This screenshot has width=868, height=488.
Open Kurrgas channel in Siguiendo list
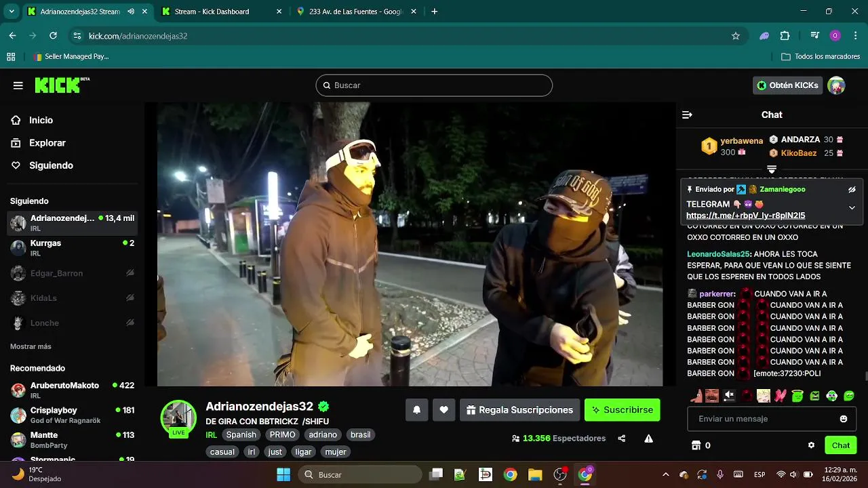pos(72,247)
